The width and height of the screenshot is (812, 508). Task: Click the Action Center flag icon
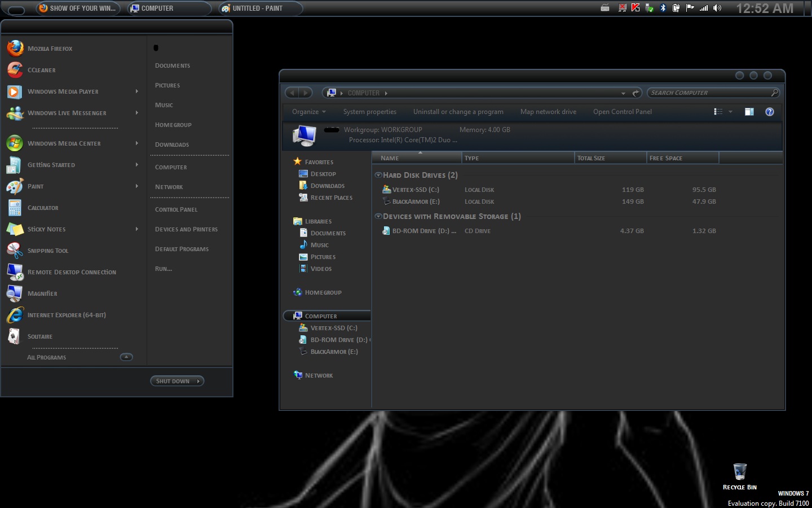pos(690,8)
